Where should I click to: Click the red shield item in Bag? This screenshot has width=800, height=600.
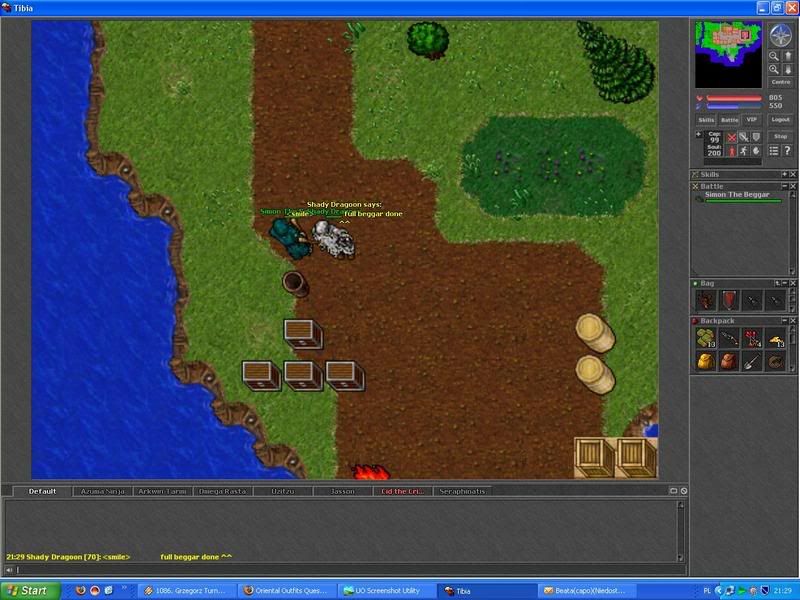point(729,301)
